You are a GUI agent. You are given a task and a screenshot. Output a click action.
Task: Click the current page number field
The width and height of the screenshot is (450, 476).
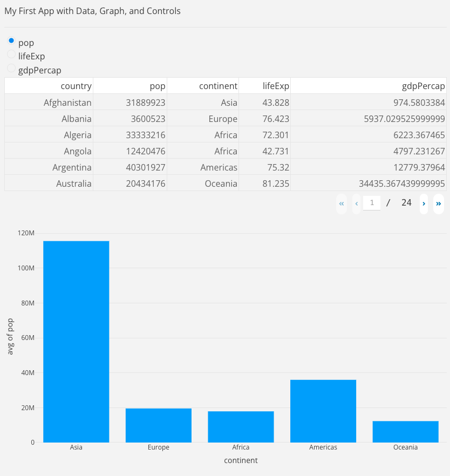372,203
